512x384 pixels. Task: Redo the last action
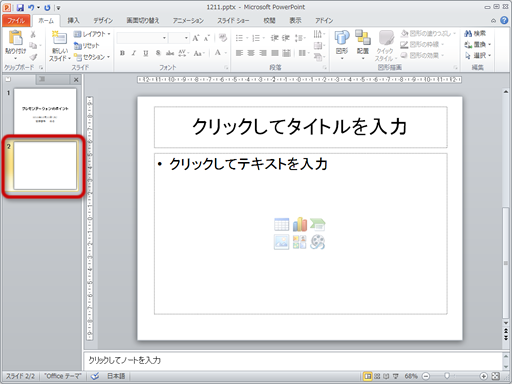[47, 7]
